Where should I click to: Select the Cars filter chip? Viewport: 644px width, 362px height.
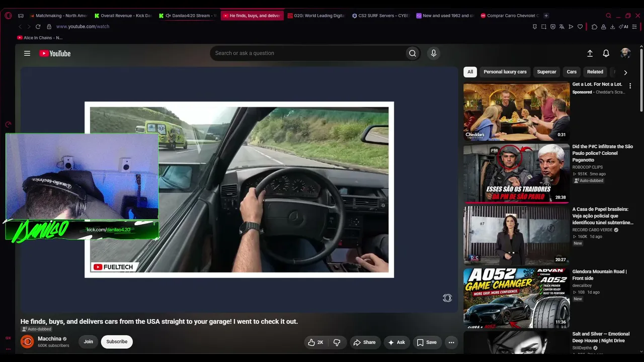tap(572, 72)
